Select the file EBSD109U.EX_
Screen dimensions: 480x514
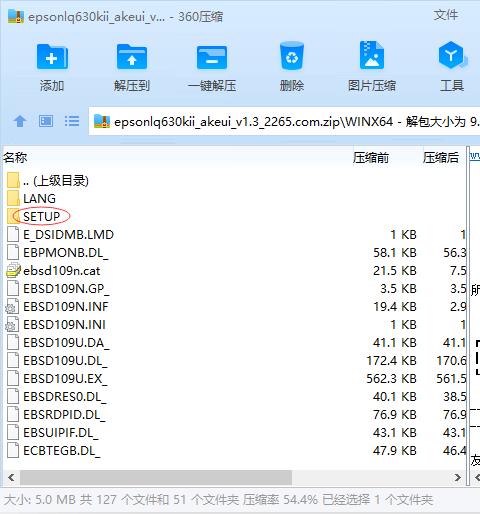tap(65, 379)
